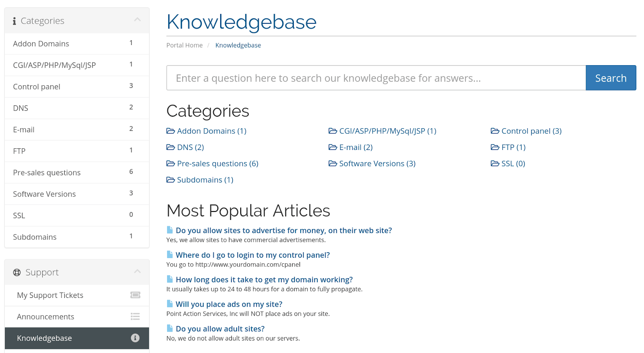Click the ticket icon beside My Support Tickets
Image resolution: width=644 pixels, height=353 pixels.
coord(135,295)
